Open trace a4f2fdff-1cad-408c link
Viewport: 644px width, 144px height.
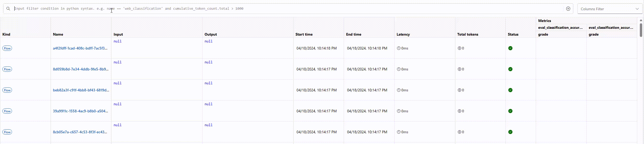[x=80, y=48]
